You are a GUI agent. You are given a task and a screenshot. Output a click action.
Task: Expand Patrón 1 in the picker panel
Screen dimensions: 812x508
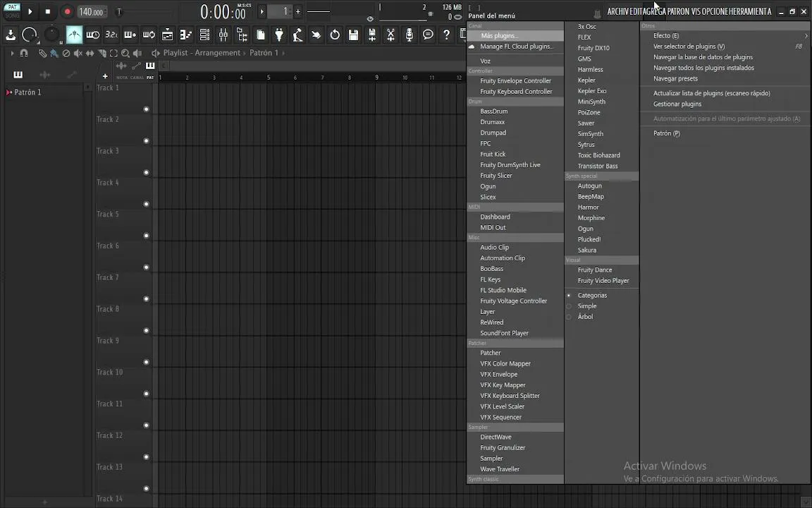point(8,92)
